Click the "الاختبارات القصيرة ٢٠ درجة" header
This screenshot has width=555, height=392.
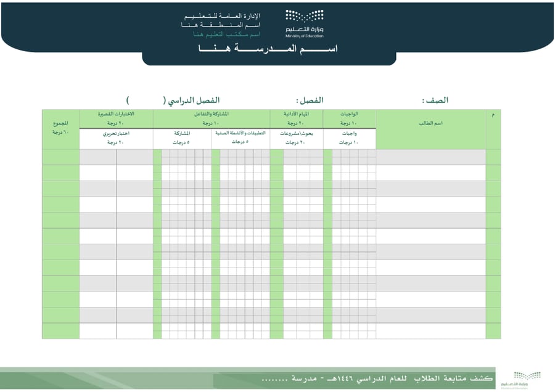[116, 118]
